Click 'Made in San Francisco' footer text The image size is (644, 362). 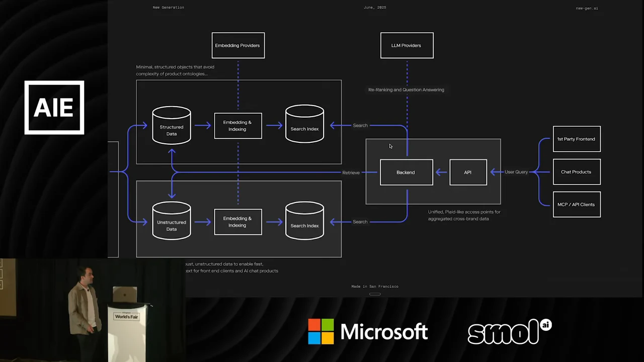[375, 287]
